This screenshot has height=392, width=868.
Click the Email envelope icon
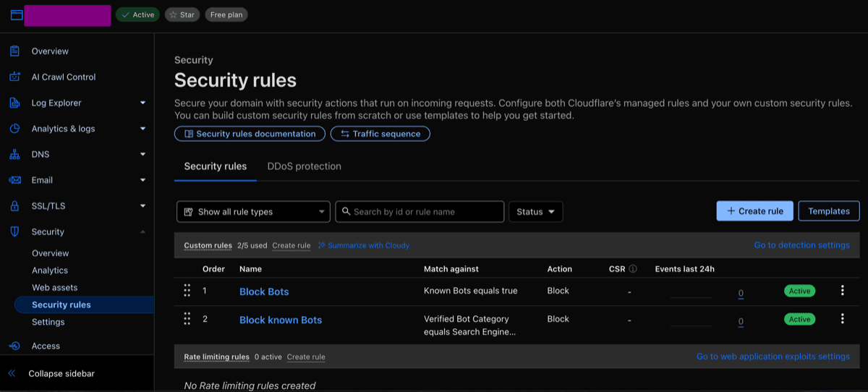(x=14, y=180)
